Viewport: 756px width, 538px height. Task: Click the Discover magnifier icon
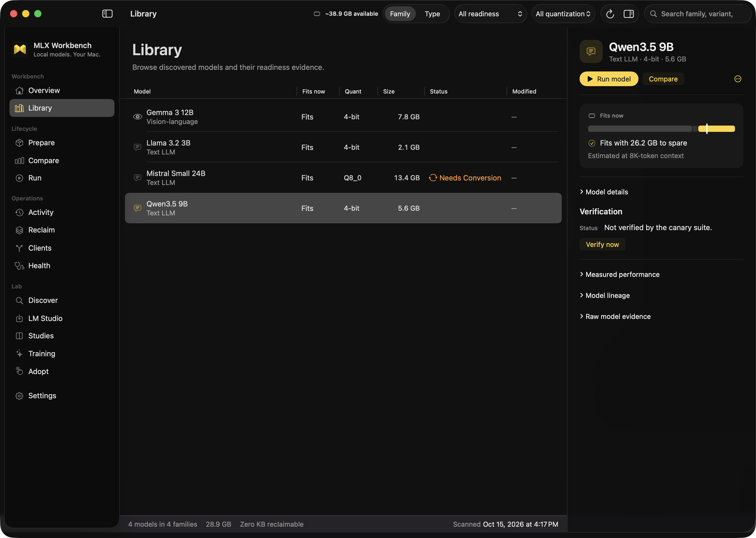(19, 301)
